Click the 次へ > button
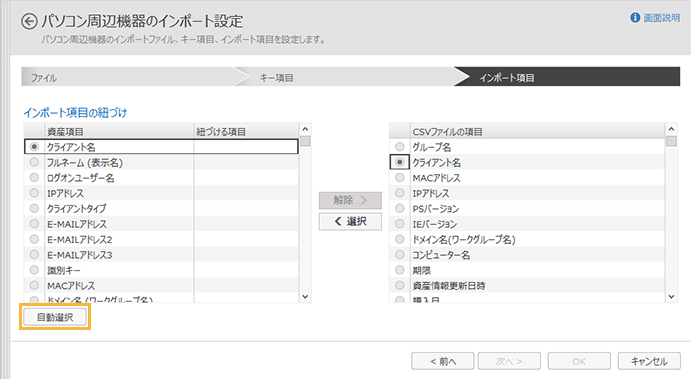The width and height of the screenshot is (691, 379). tap(509, 361)
